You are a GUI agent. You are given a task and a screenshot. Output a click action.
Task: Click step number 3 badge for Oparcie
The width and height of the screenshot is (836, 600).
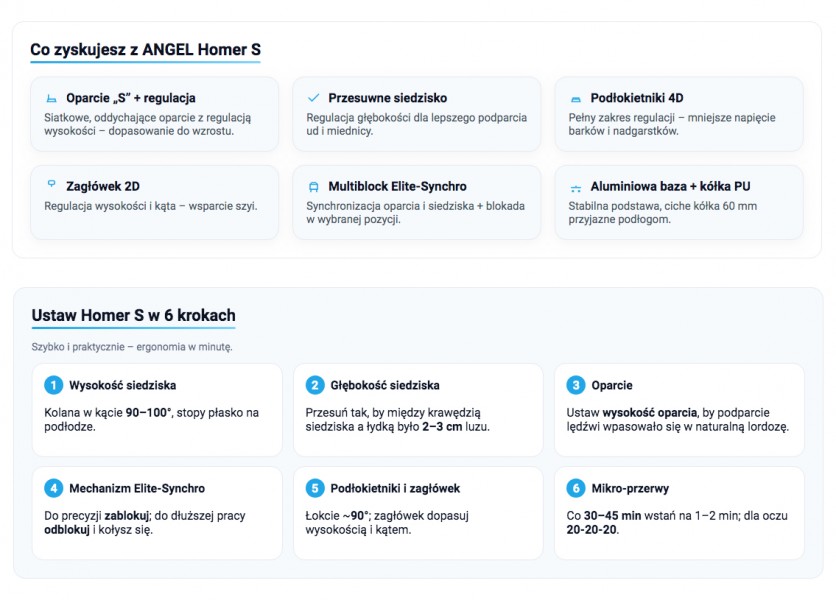point(576,385)
